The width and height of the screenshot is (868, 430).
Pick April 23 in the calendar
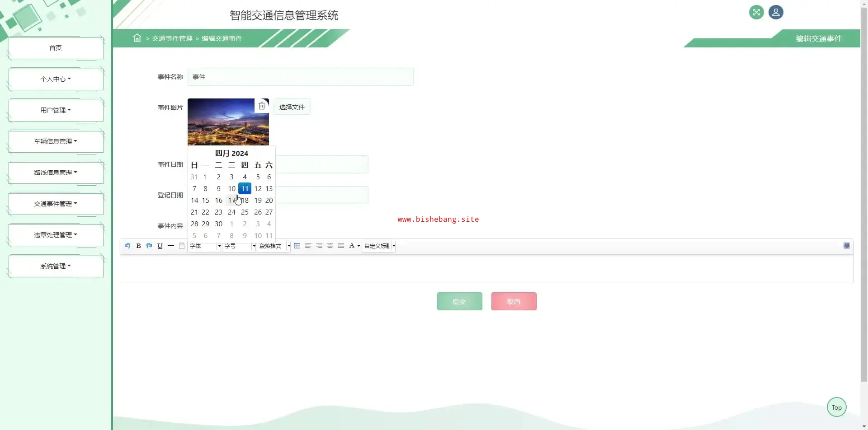[218, 212]
